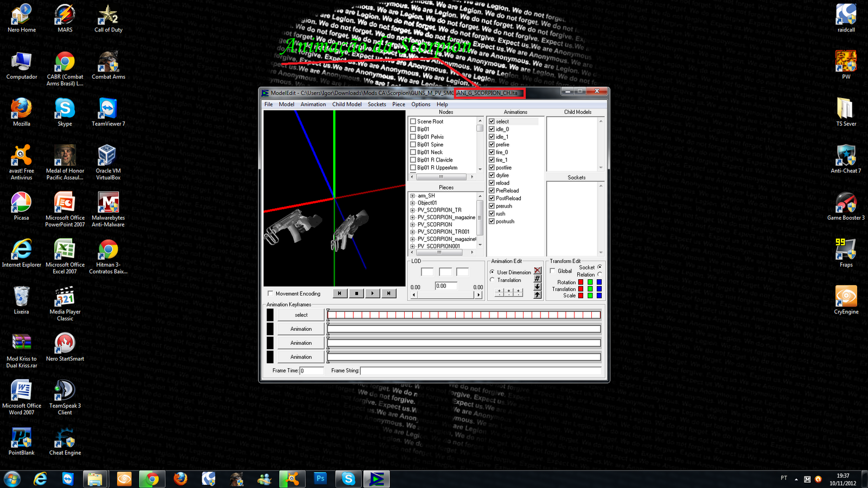Click the Windows Start button
The height and width of the screenshot is (488, 868).
click(x=12, y=479)
